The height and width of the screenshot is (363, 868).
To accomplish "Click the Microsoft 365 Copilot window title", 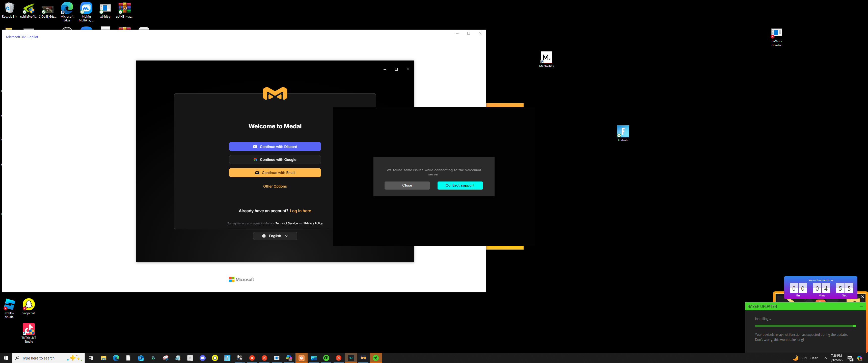I will click(22, 37).
